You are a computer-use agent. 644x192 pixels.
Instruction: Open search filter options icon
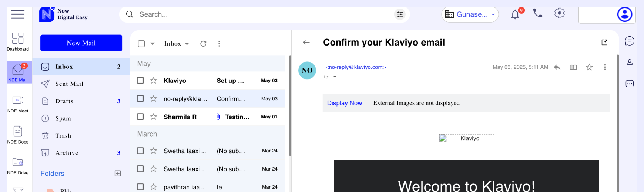(400, 14)
